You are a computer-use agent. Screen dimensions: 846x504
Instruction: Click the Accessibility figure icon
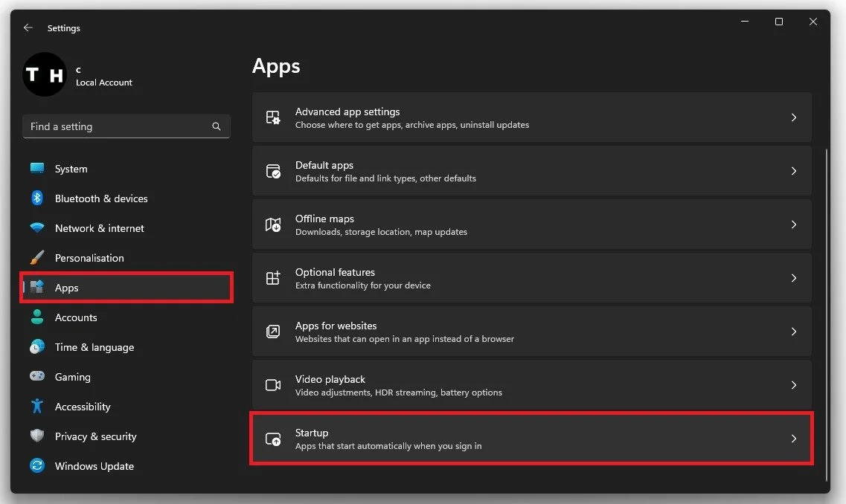pyautogui.click(x=37, y=406)
